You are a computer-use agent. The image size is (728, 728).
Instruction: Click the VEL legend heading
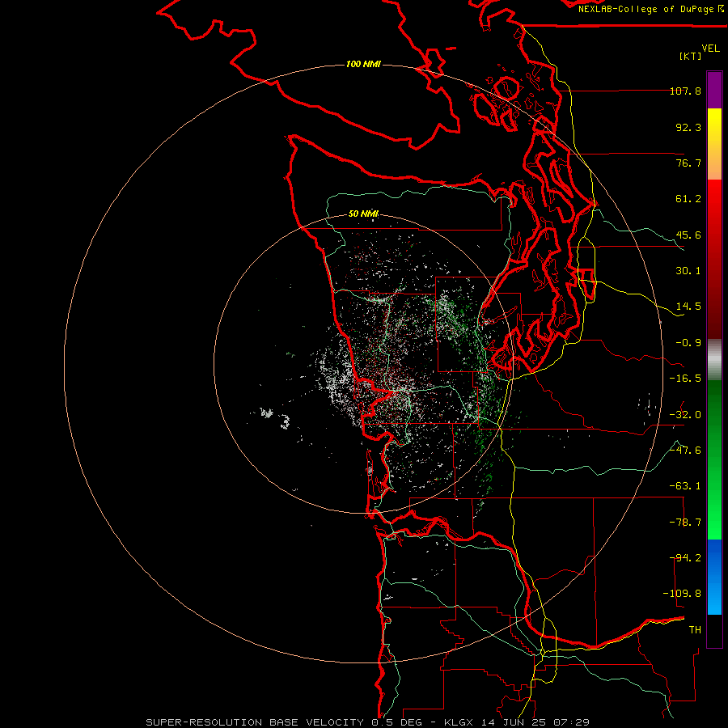(x=710, y=49)
